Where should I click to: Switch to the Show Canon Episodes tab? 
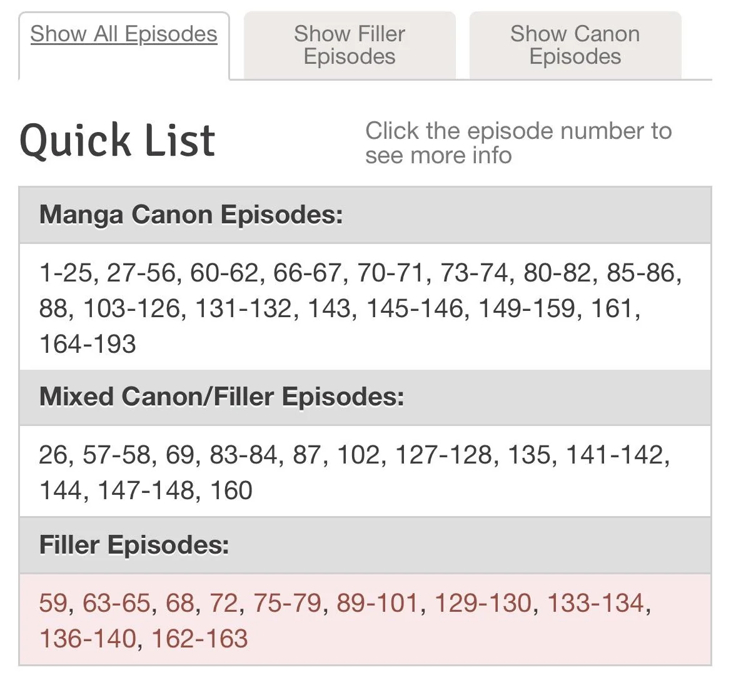click(575, 44)
